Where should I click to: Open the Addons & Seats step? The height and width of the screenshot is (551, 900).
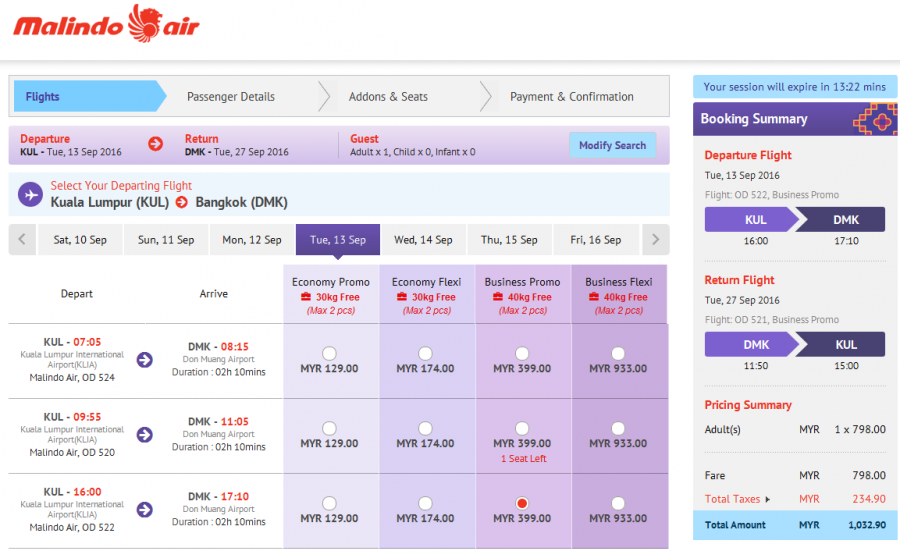pyautogui.click(x=388, y=97)
